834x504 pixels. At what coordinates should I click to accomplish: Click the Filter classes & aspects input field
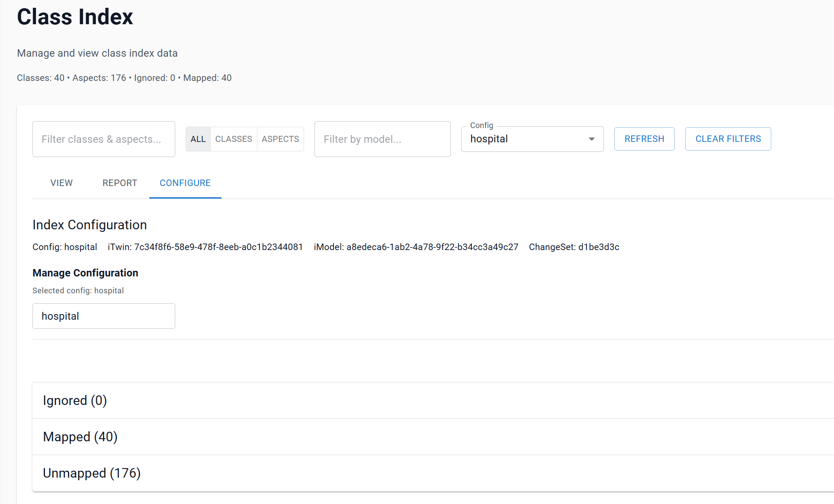pos(104,139)
